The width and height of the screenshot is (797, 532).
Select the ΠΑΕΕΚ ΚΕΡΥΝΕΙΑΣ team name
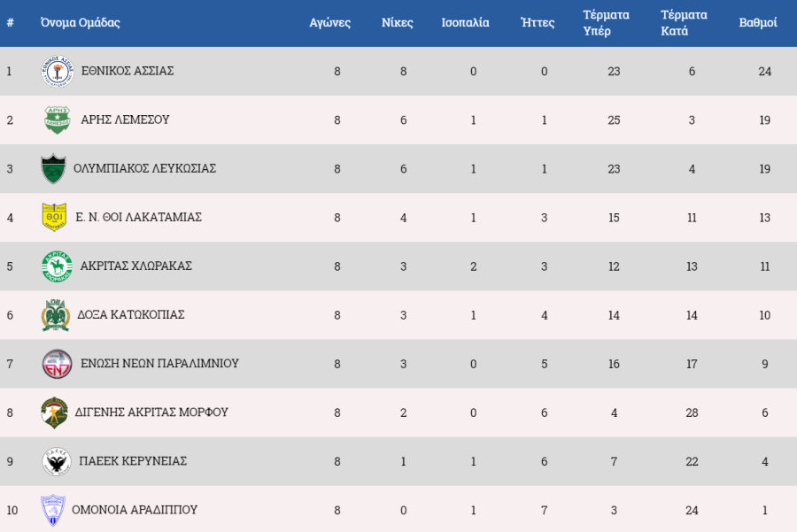[x=133, y=461]
